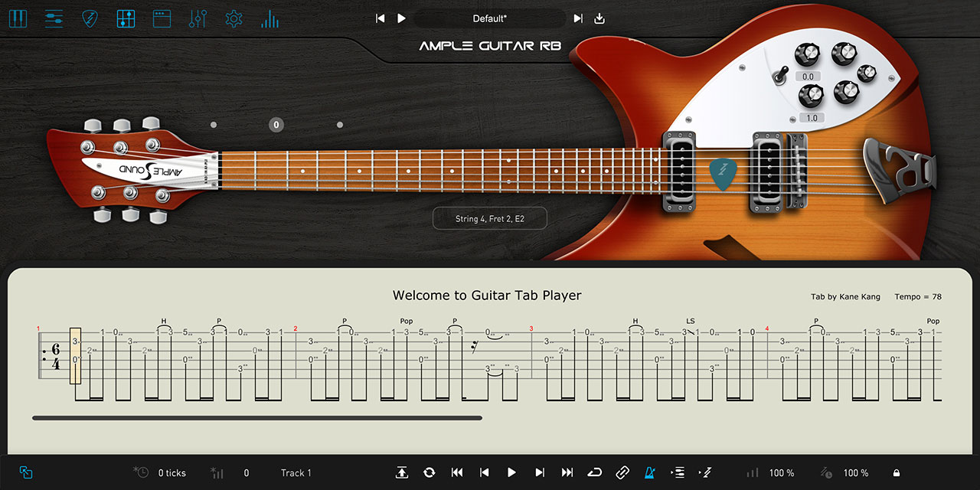Toggle loop playback in the transport bar
This screenshot has width=980, height=490.
[x=595, y=472]
